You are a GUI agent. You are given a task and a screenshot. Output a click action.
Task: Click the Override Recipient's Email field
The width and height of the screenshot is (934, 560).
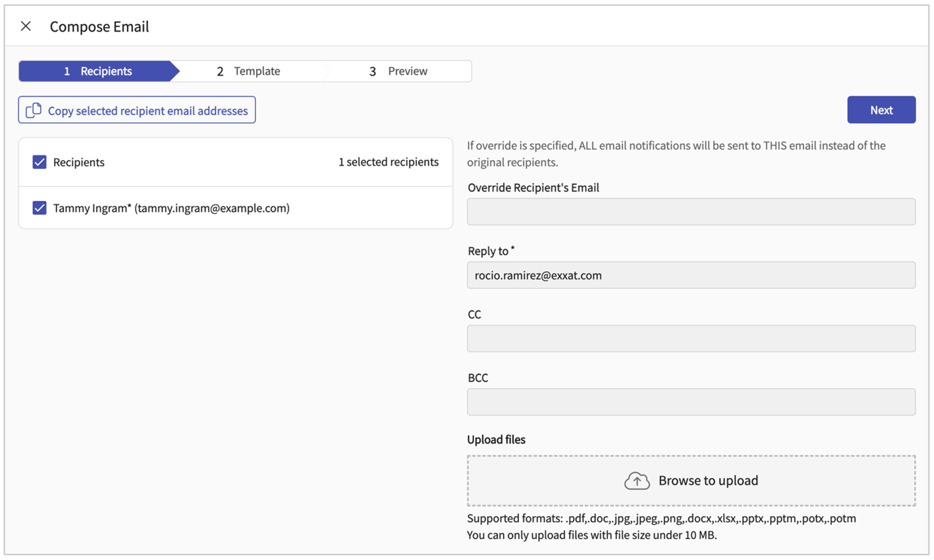click(x=691, y=211)
